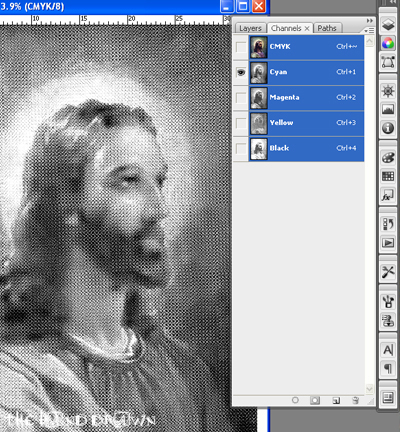
Task: Click the Ctrl+2 shortcut text
Action: [346, 97]
